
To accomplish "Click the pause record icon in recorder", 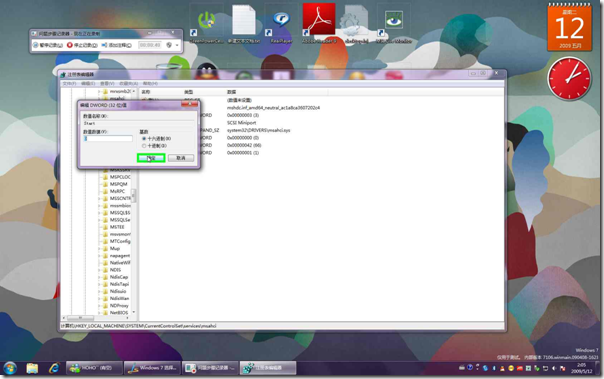I will click(x=35, y=45).
